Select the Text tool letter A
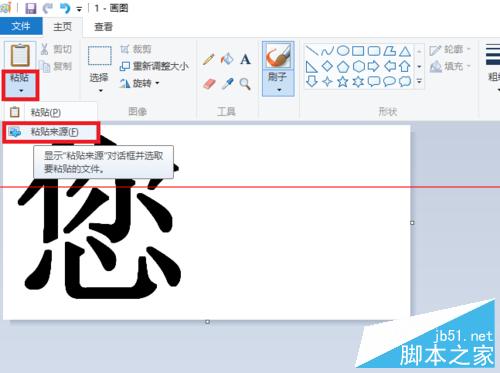The height and width of the screenshot is (373, 500). pyautogui.click(x=245, y=59)
